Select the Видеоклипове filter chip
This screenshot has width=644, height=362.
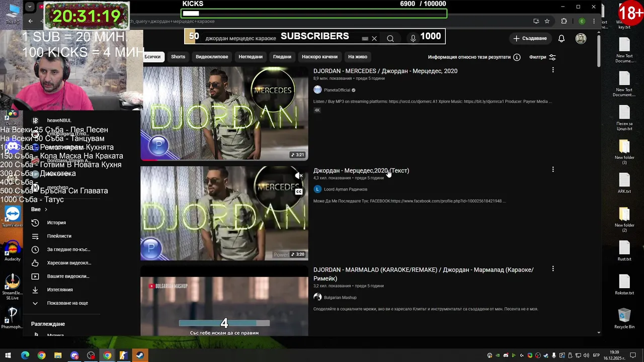[212, 57]
